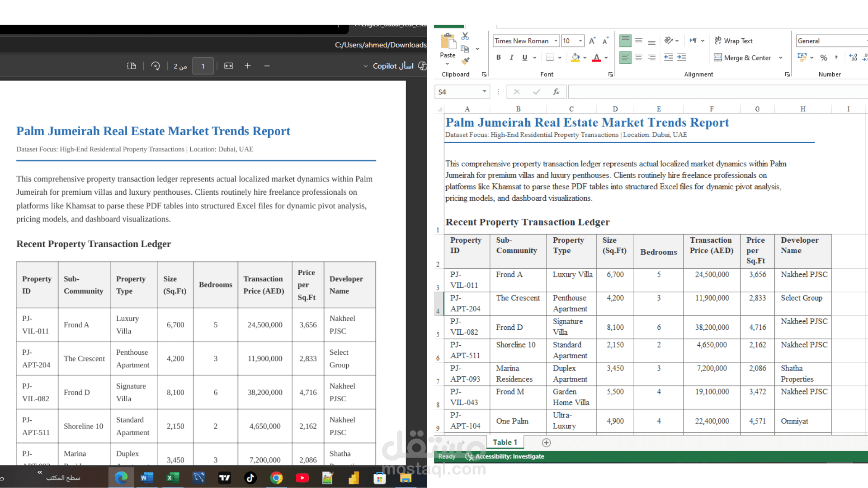
Task: Click the fit-to-width icon in PDF toolbar
Action: click(x=229, y=66)
